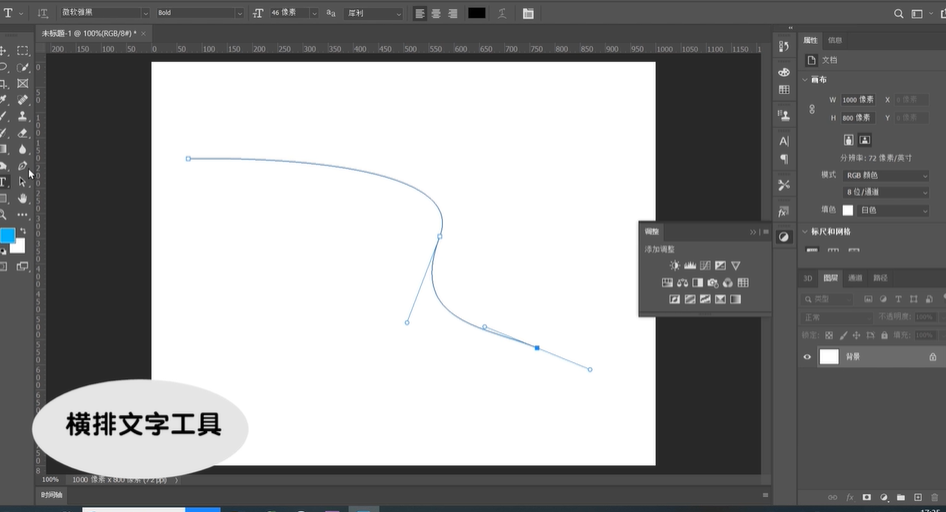This screenshot has height=512, width=946.
Task: Select the Eraser tool
Action: pyautogui.click(x=23, y=133)
